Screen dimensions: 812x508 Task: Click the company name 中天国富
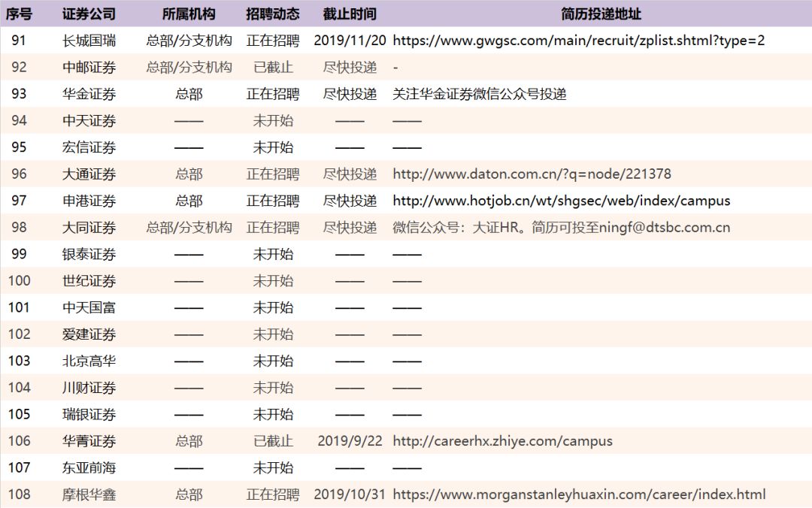[89, 307]
